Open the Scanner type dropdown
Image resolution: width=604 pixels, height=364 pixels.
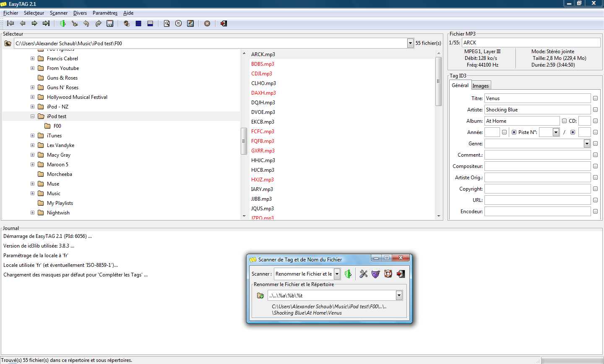(337, 274)
